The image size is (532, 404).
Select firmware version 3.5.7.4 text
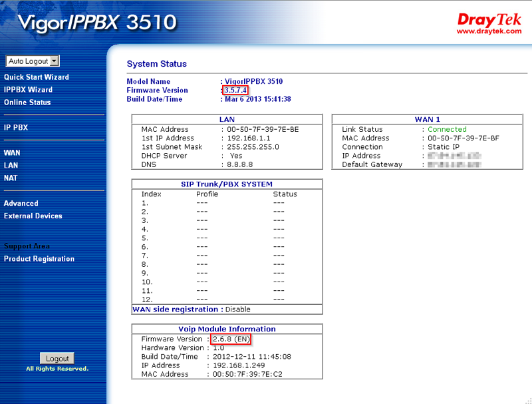click(235, 91)
